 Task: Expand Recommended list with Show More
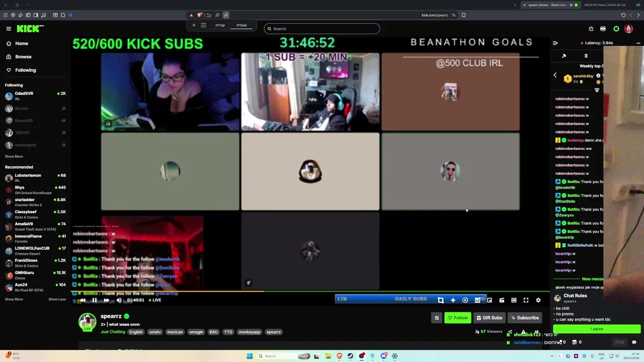click(x=14, y=299)
